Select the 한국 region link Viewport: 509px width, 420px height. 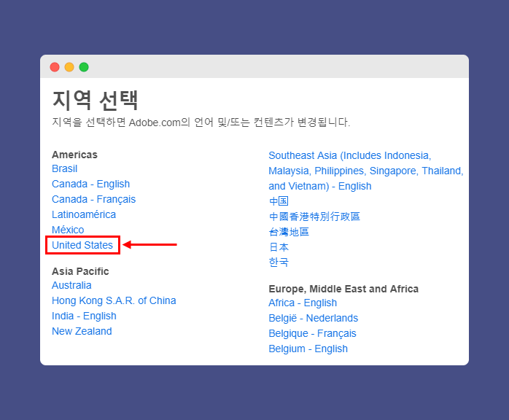[x=279, y=262]
